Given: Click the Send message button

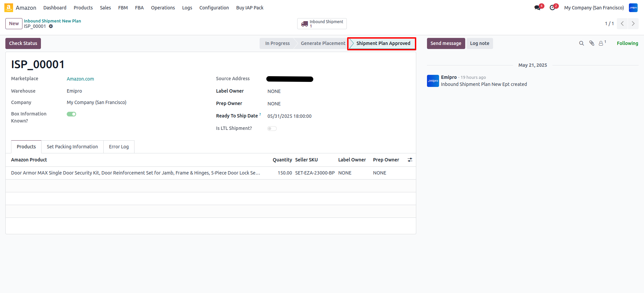Looking at the screenshot, I should tap(445, 43).
